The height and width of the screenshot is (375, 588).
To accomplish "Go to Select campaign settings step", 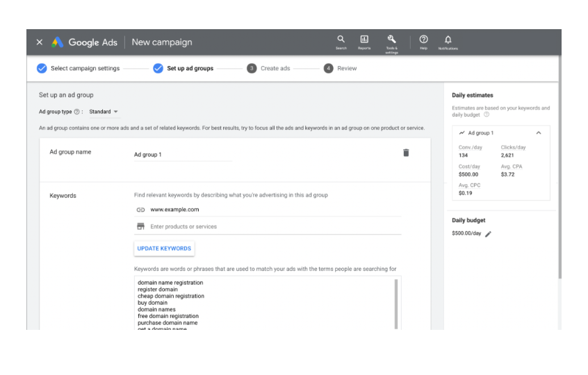I will [78, 68].
